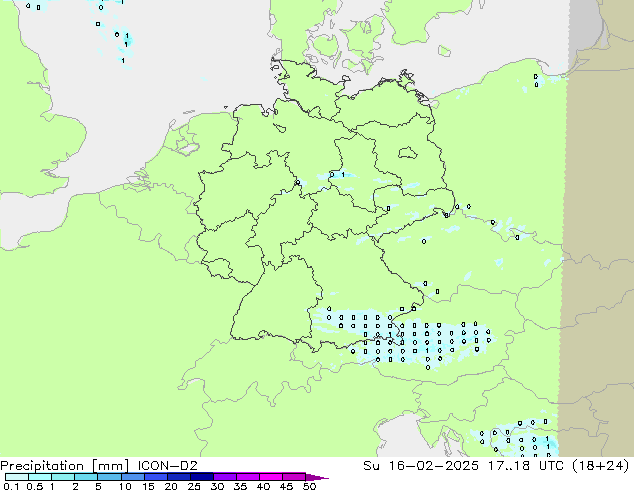
Task: Click the '45' legend value
Action: coord(286,486)
